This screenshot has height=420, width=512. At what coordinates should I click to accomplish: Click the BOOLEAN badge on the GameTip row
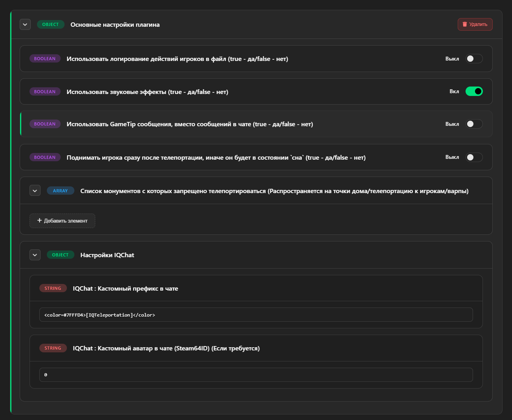coord(45,124)
